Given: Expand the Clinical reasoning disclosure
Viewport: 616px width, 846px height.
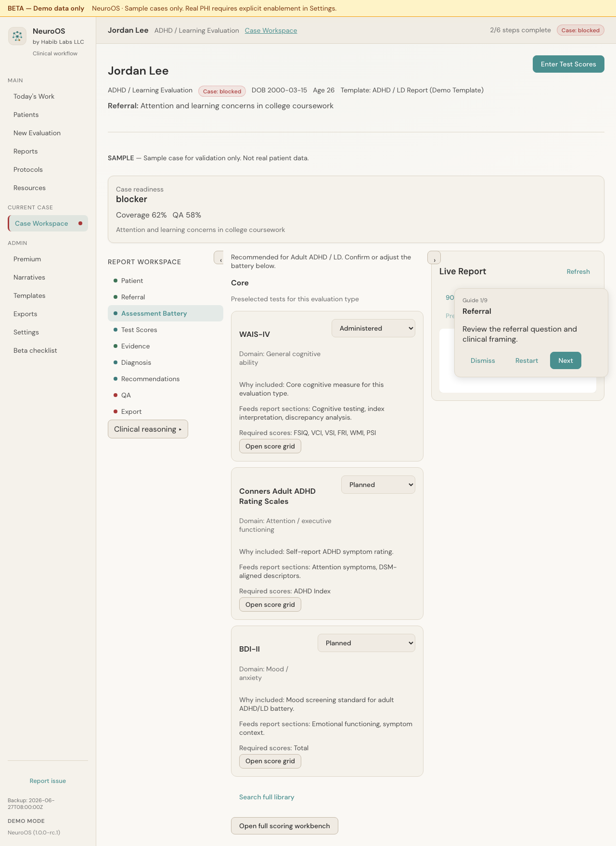Looking at the screenshot, I should pos(148,429).
